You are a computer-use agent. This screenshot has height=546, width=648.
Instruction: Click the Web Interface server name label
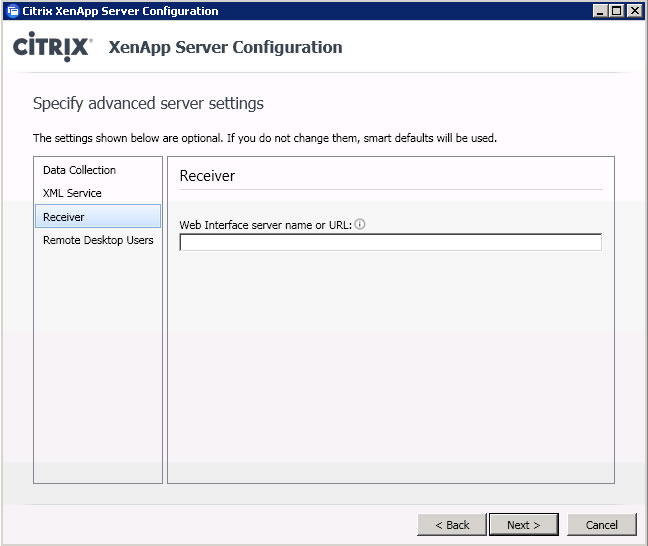(265, 225)
